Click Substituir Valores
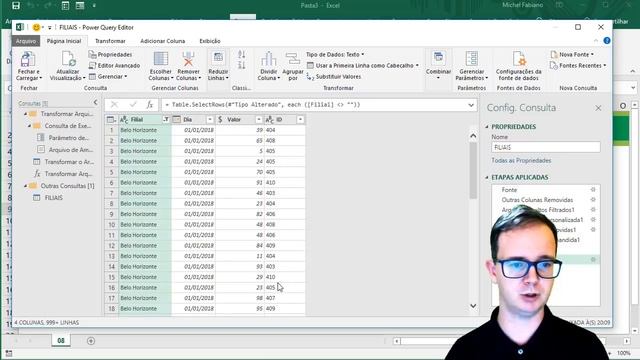This screenshot has width=640, height=360. [x=334, y=76]
